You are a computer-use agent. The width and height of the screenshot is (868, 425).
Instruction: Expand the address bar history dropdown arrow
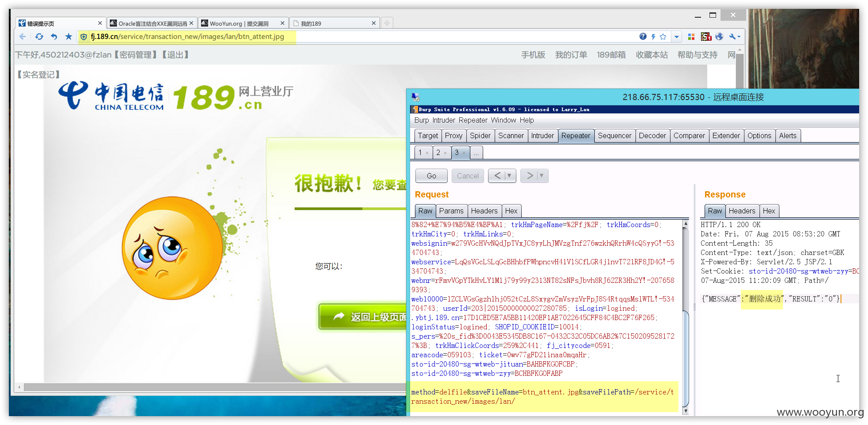[677, 37]
